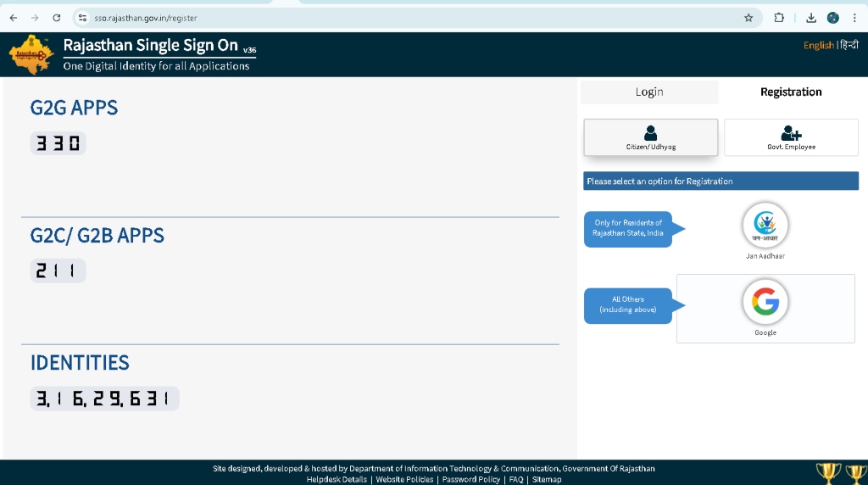
Task: Click the G2C/G2B apps counter 211
Action: pyautogui.click(x=58, y=270)
